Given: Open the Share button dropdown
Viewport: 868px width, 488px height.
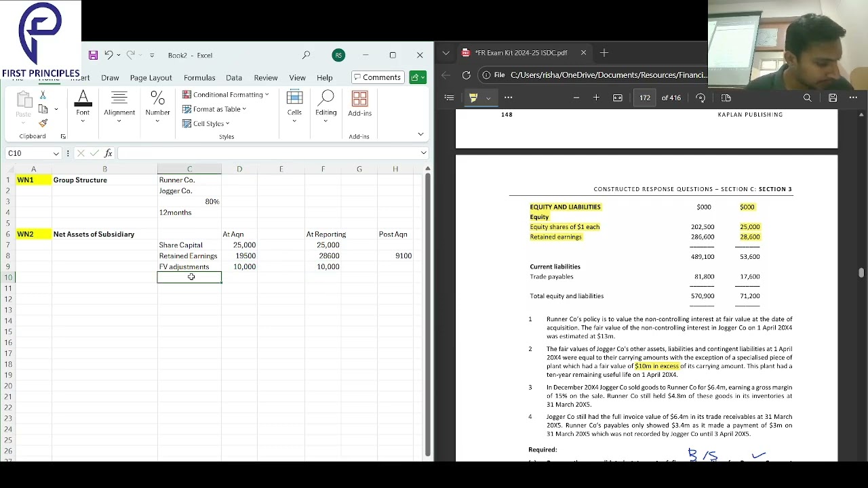Looking at the screenshot, I should [x=418, y=77].
